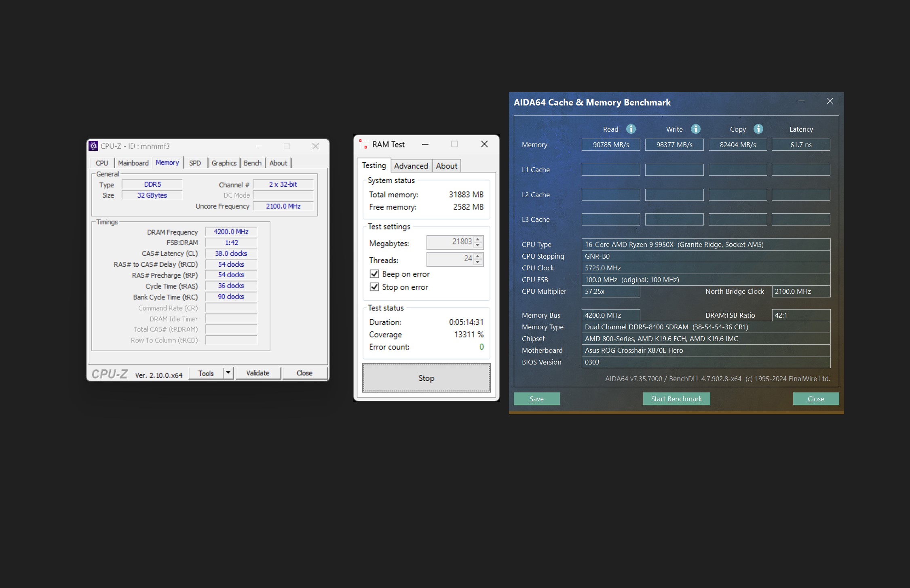910x588 pixels.
Task: Increase the Megabytes spinner value
Action: tap(478, 239)
